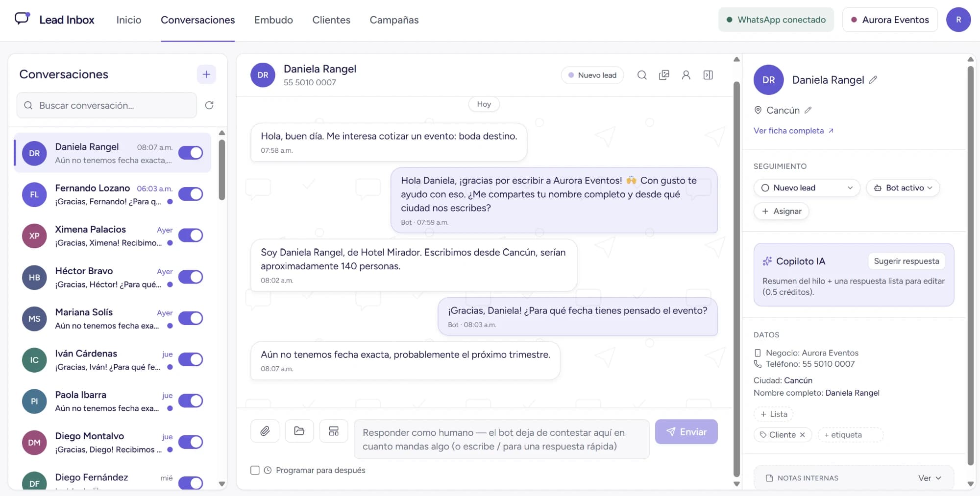Open the Bot activo dropdown
This screenshot has height=496, width=980.
(903, 188)
